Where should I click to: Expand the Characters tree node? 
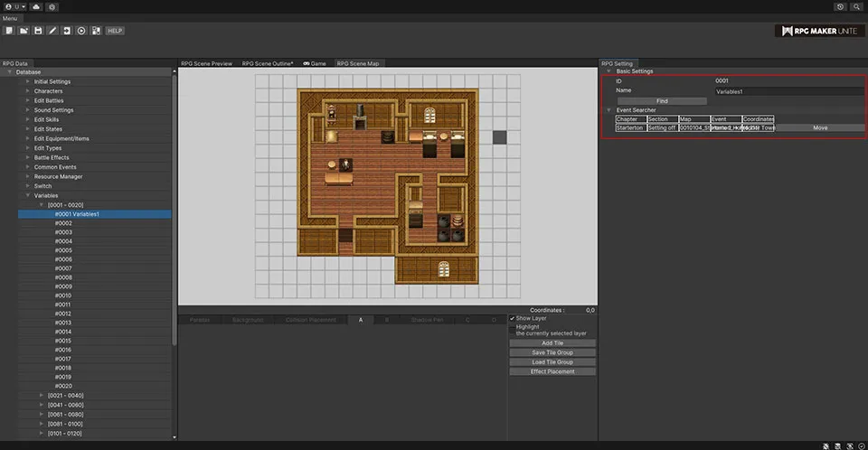[28, 91]
